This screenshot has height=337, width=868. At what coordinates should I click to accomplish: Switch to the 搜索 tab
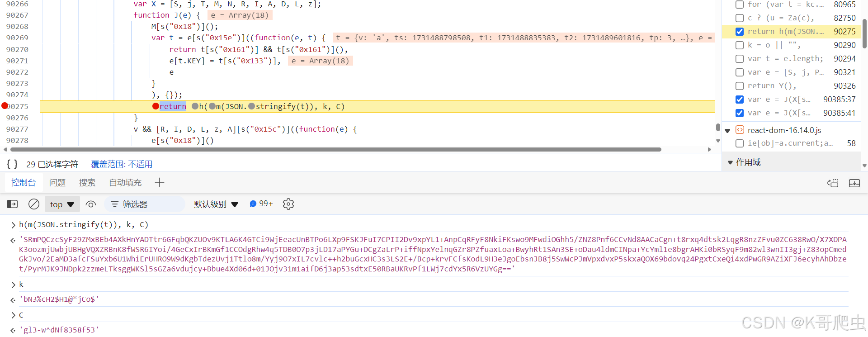(87, 183)
